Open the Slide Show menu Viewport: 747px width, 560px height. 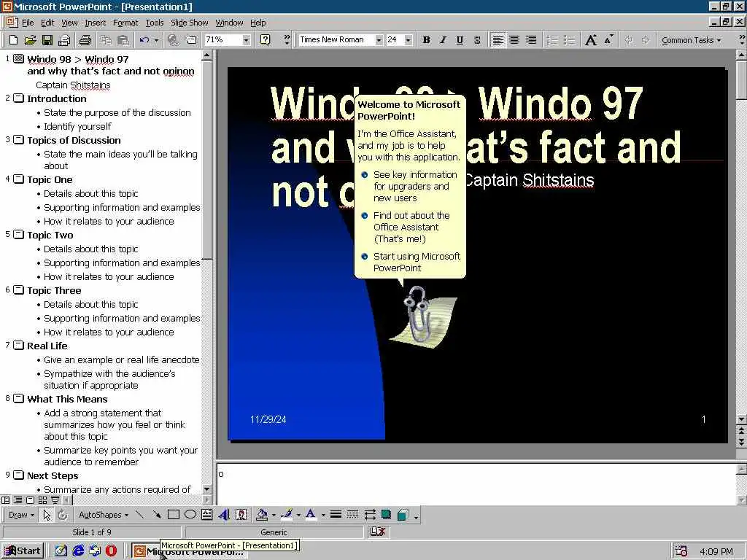coord(189,23)
